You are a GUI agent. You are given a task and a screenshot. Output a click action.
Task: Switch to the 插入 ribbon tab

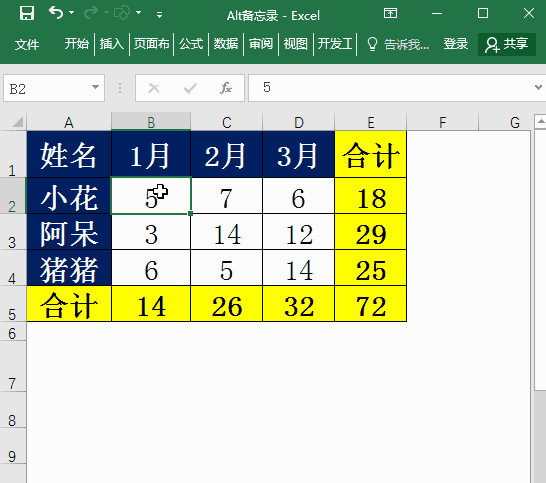(x=112, y=44)
